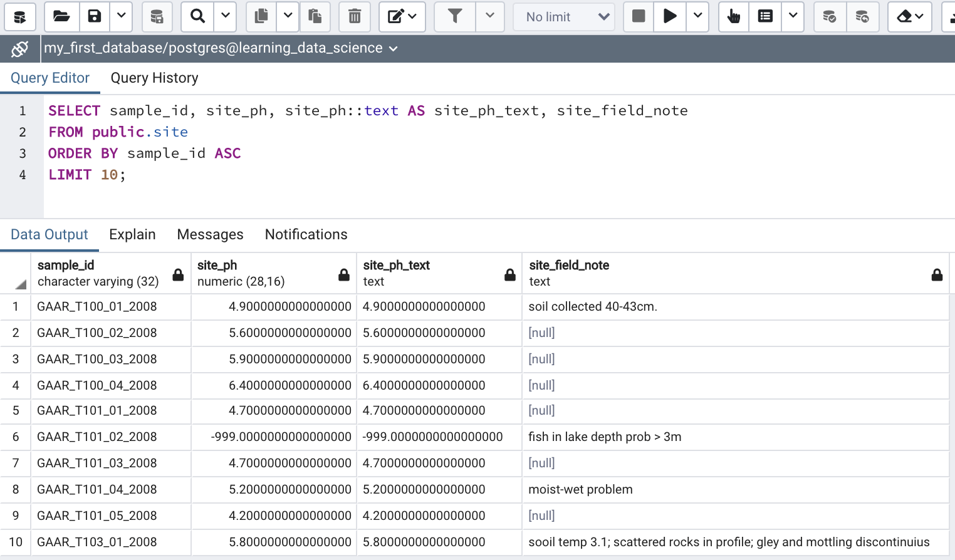This screenshot has width=955, height=560.
Task: Click the select-all corner cell in results grid
Action: 16,273
